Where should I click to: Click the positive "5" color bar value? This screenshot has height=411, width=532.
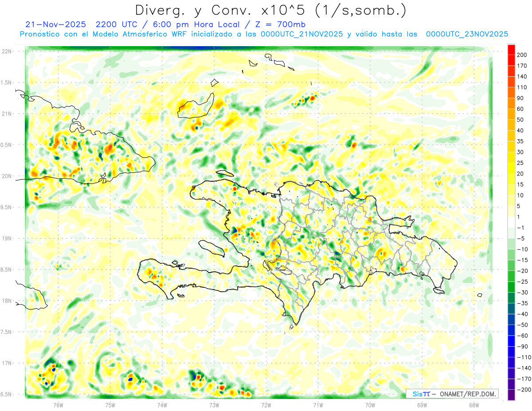tap(519, 206)
